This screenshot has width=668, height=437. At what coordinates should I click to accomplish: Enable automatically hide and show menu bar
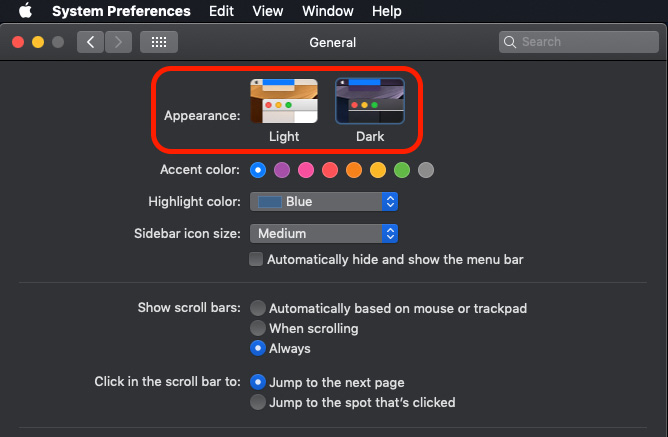[x=256, y=259]
